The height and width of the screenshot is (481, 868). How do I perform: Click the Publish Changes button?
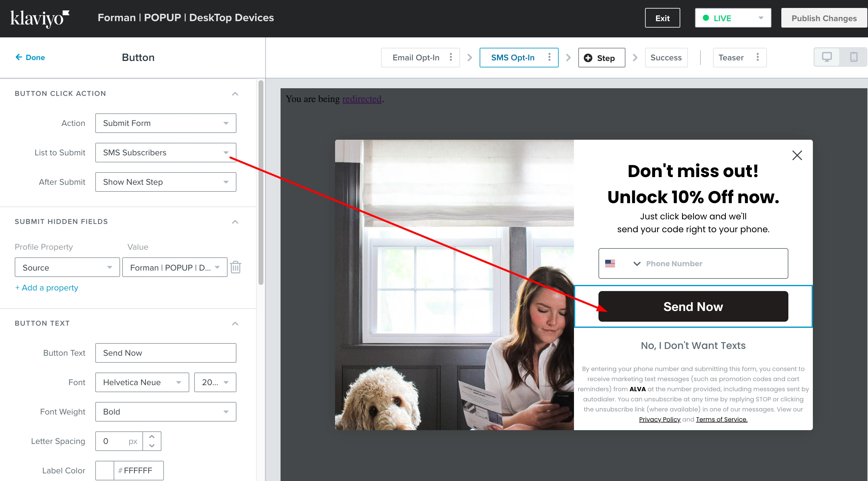click(x=824, y=18)
